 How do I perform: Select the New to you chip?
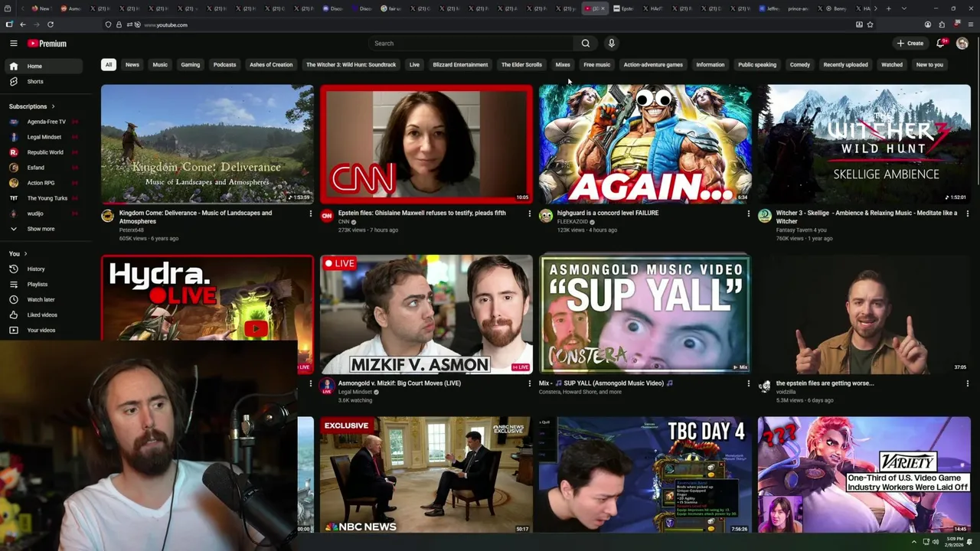pyautogui.click(x=929, y=65)
